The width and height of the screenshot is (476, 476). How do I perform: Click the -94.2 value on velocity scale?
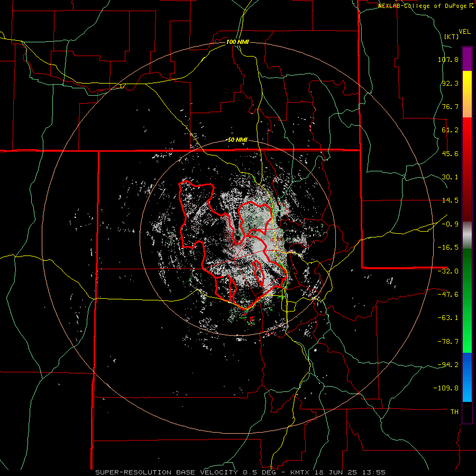pos(448,364)
